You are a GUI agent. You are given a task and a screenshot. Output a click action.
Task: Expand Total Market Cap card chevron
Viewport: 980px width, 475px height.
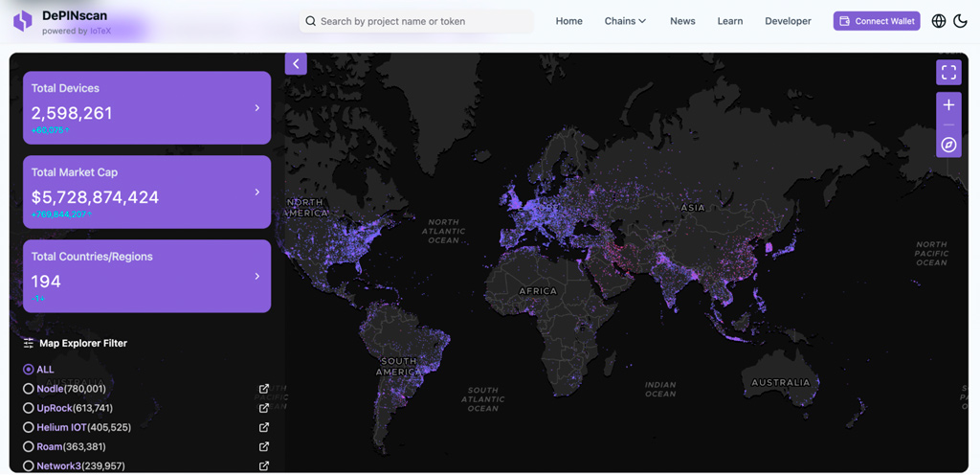(256, 192)
